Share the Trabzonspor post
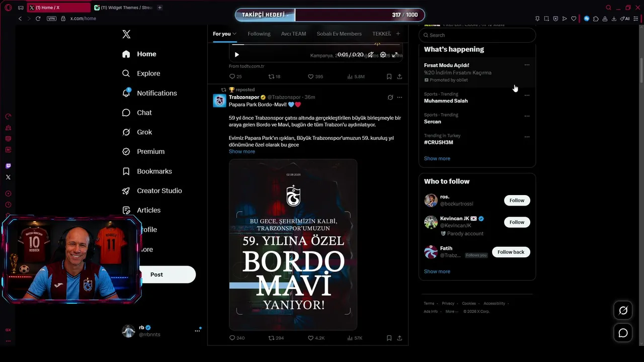This screenshot has width=644, height=362. pos(399,338)
